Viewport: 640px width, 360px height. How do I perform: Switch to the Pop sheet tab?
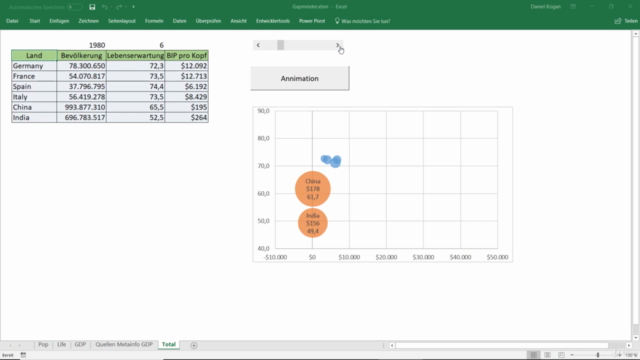[43, 344]
